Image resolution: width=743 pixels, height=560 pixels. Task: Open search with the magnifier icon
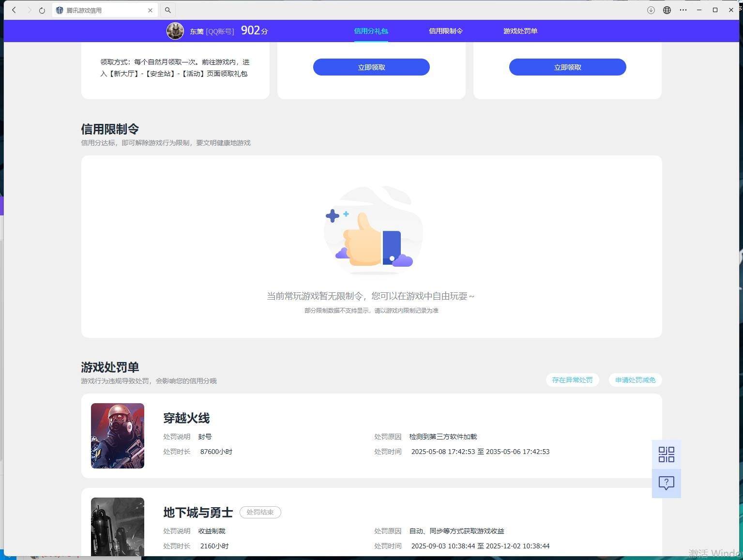168,10
